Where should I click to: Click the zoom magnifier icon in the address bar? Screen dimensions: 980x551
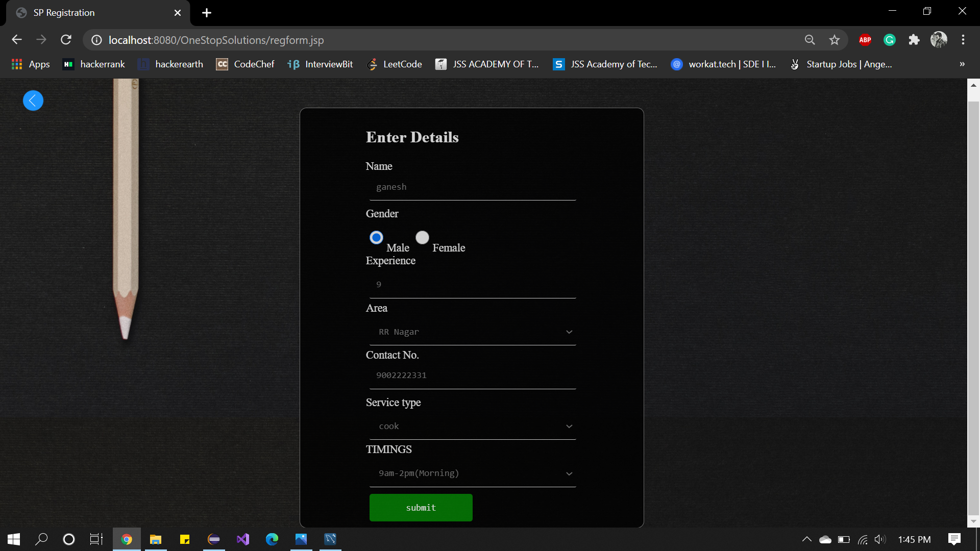tap(810, 40)
